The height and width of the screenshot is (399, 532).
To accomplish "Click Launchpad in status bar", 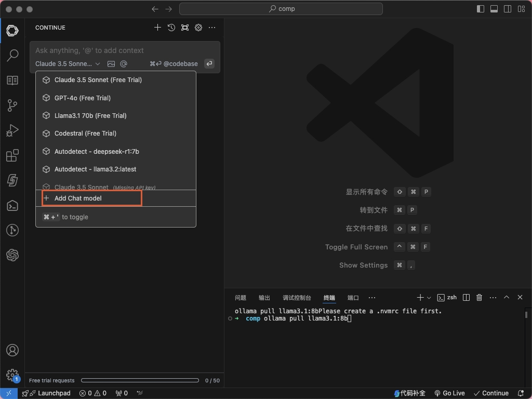I will pos(46,393).
